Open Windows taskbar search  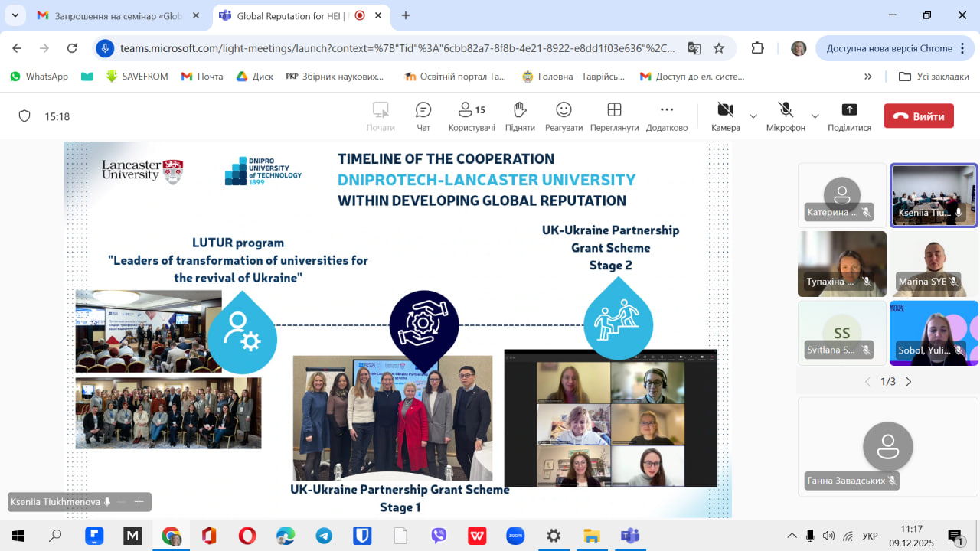55,536
